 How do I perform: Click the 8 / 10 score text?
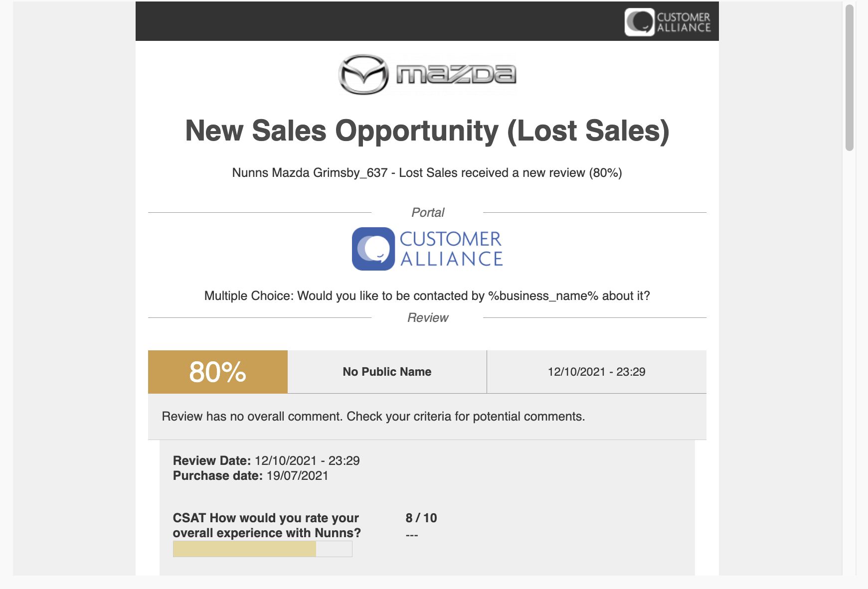[x=421, y=518]
